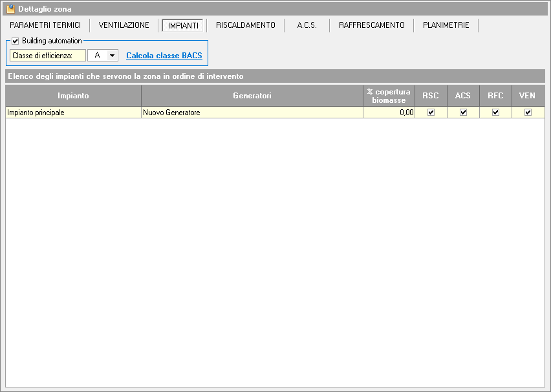This screenshot has height=392, width=551.
Task: Select the IMPIANTI tab
Action: [183, 26]
